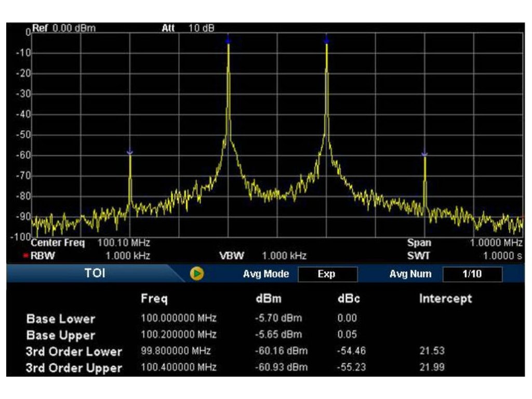Select the 3rd Order Upper row label
Screen dimensions: 532x399
pos(74,368)
